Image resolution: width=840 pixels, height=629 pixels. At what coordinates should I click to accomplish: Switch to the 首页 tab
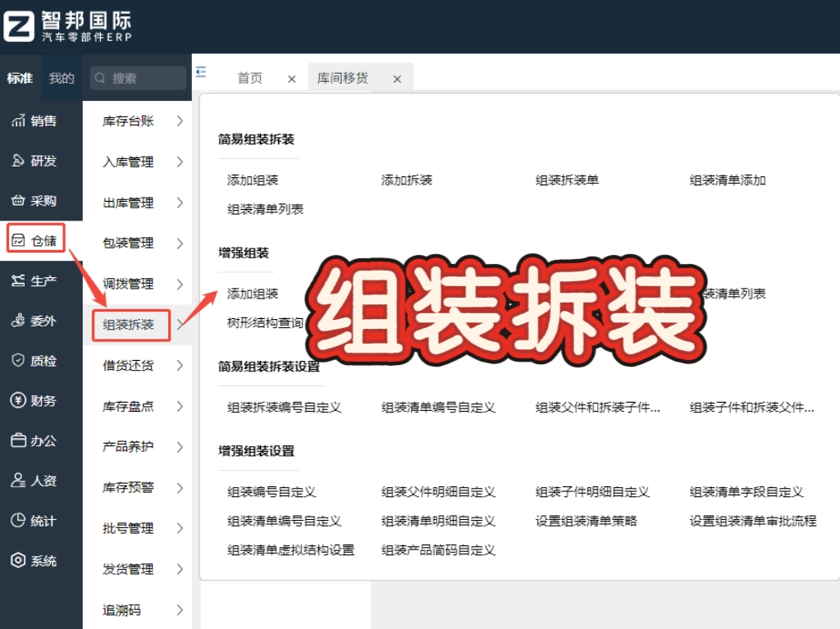(250, 78)
